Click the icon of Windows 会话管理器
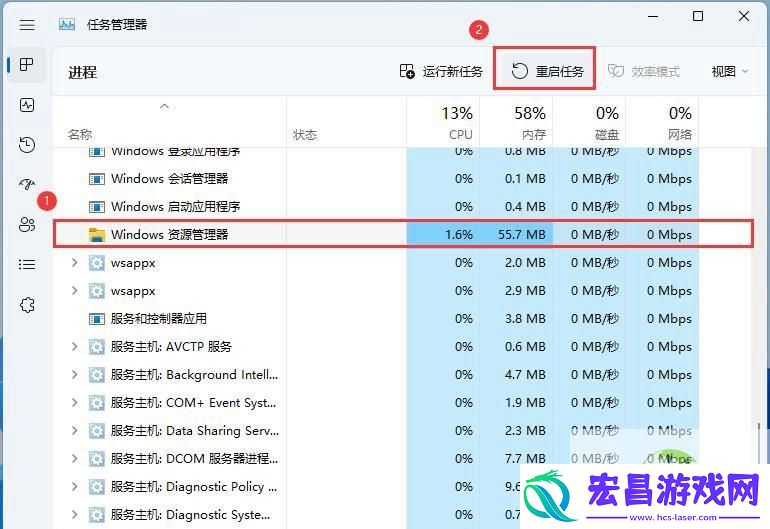The width and height of the screenshot is (770, 529). point(97,179)
